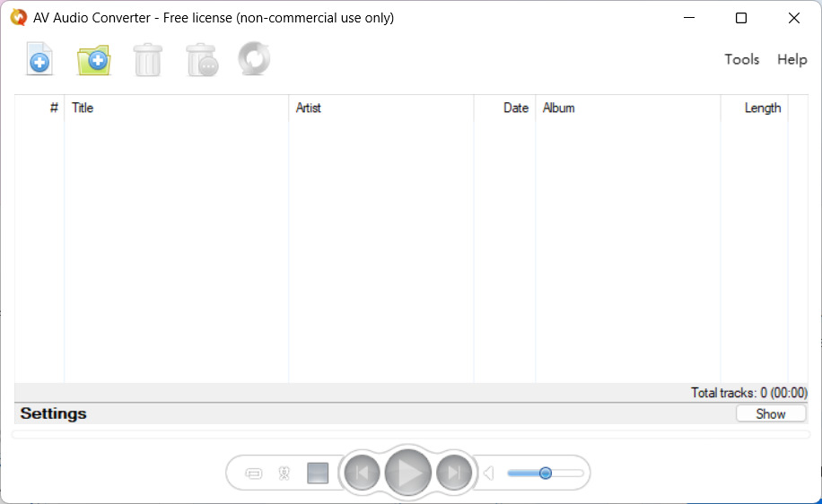Toggle the repeat playback icon
This screenshot has width=822, height=504.
254,474
